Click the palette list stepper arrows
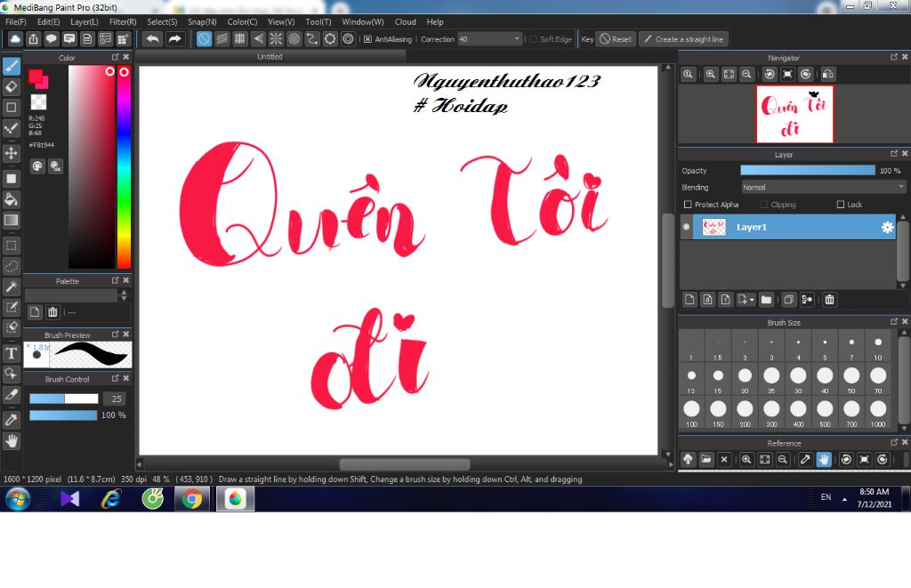The height and width of the screenshot is (588, 911). tap(124, 295)
